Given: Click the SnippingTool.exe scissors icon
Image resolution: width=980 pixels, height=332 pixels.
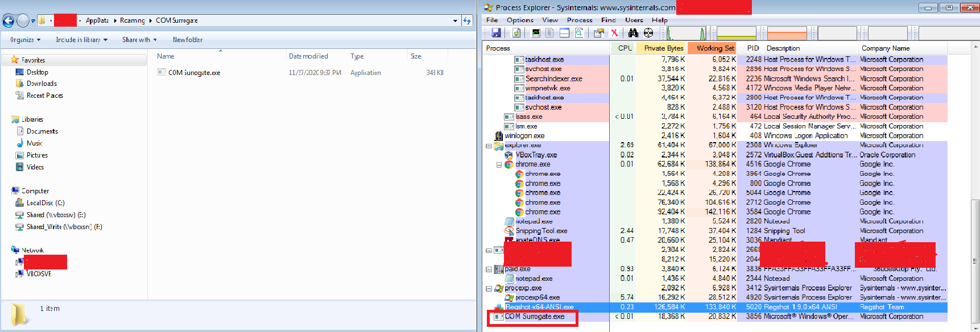Looking at the screenshot, I should [x=509, y=231].
